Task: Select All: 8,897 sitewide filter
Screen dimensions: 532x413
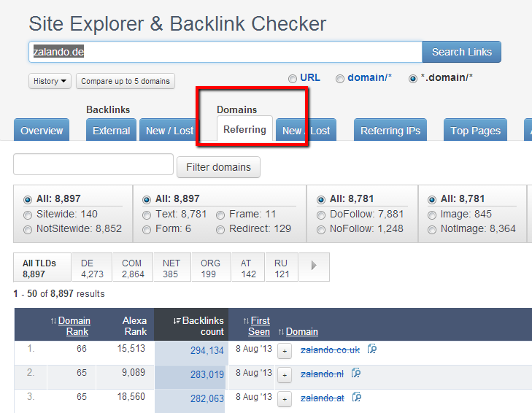Action: point(28,199)
